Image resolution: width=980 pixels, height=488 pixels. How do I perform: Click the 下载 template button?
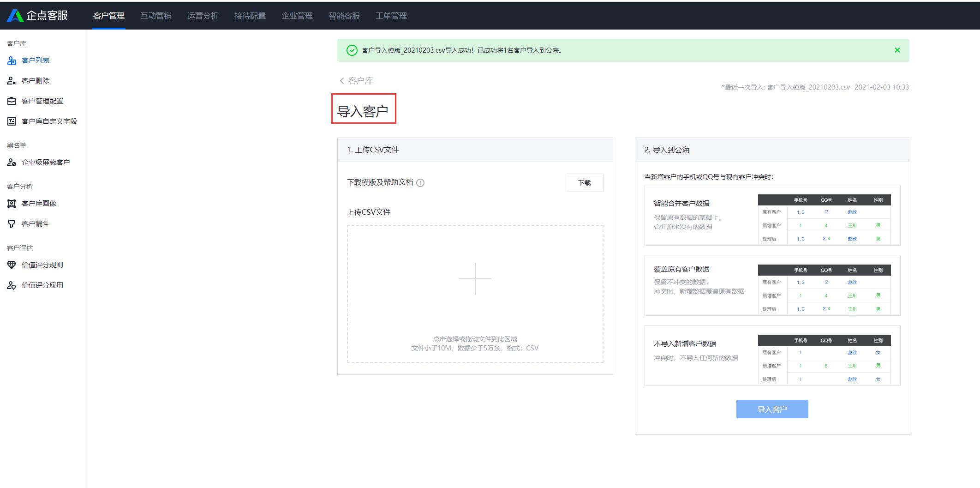pos(584,183)
